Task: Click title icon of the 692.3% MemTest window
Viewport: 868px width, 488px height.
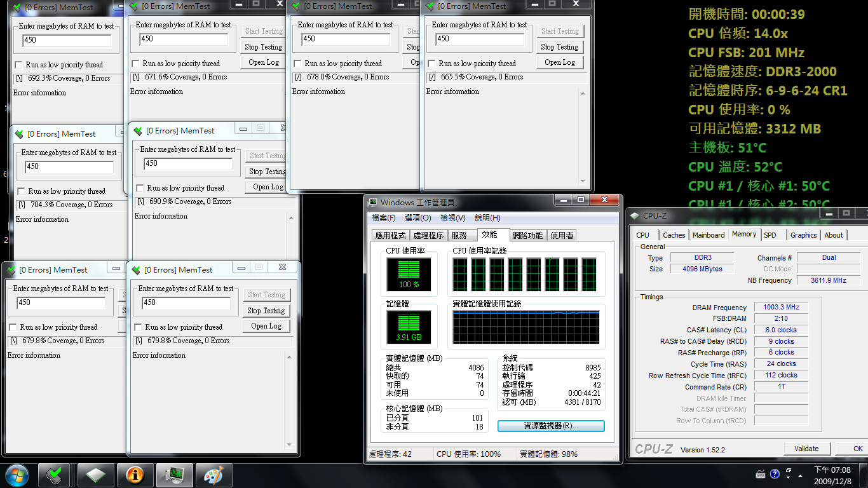Action: click(17, 8)
